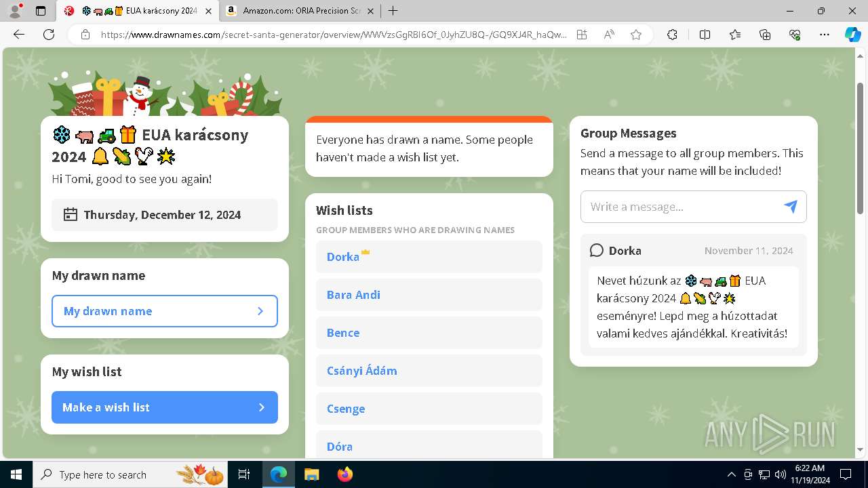Screen dimensions: 868x488
Task: Open Bence's wish list
Action: (x=429, y=333)
